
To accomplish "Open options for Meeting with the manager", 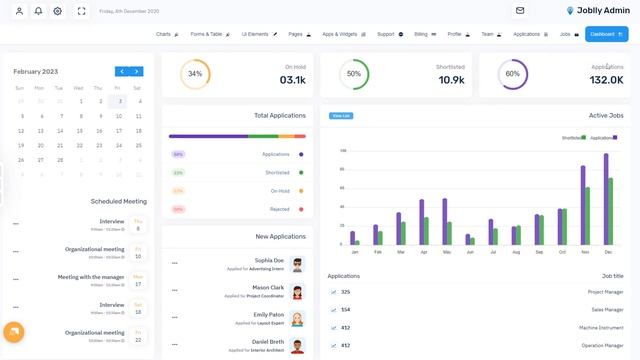I will pos(16,279).
